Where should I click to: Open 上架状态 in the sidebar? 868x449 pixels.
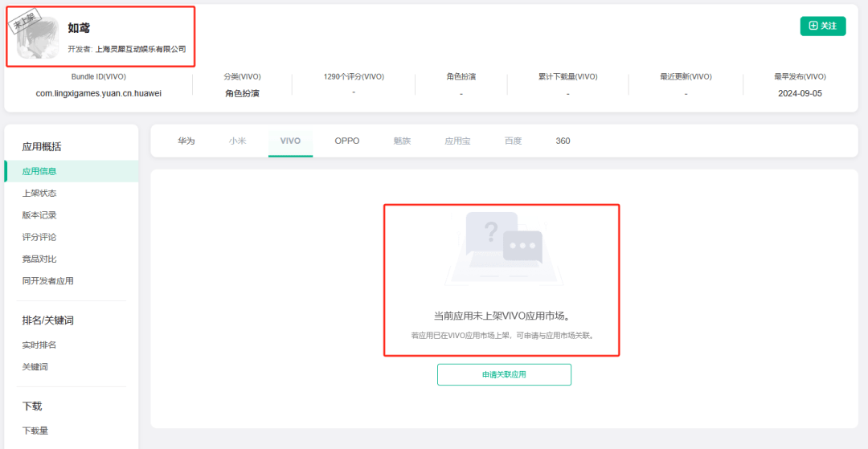pyautogui.click(x=39, y=193)
